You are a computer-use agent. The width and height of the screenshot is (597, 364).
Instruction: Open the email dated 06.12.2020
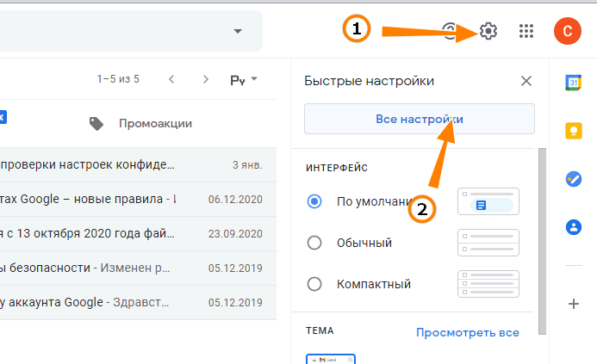[x=129, y=199]
